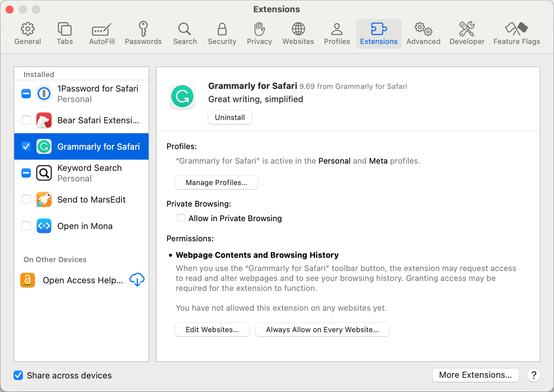Screen dimensions: 554x392
Task: Click Manage Profiles button
Action: coord(216,182)
